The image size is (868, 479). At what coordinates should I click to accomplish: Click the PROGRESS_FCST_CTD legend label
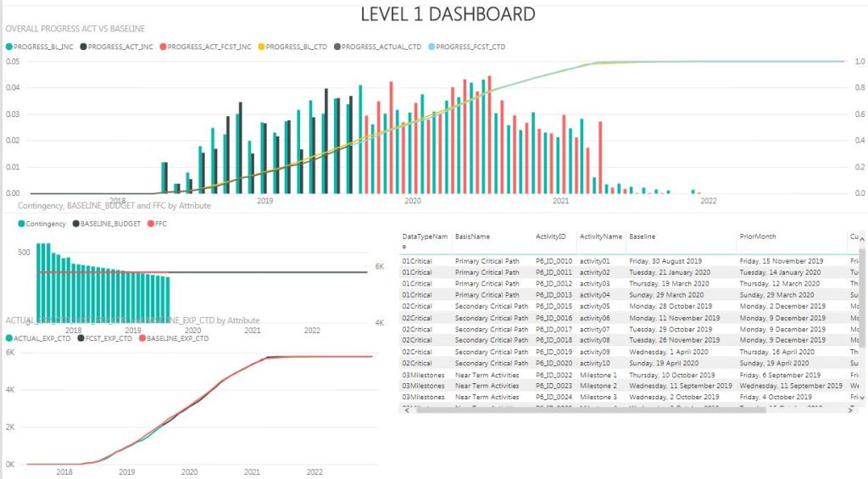click(470, 47)
